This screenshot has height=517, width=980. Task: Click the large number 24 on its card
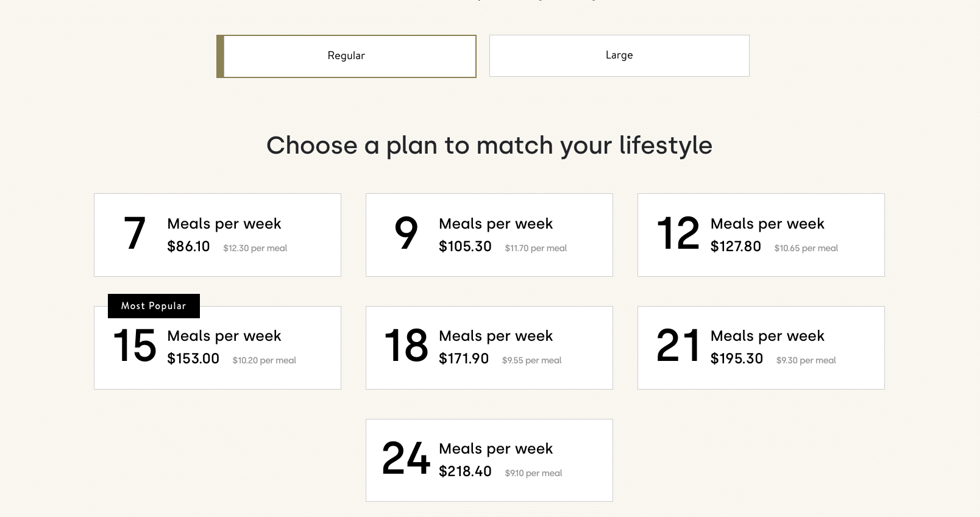point(406,459)
